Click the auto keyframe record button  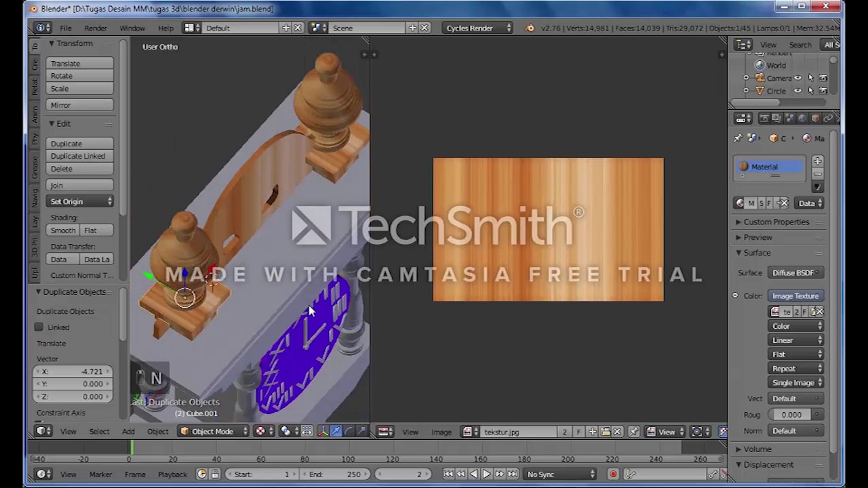613,474
